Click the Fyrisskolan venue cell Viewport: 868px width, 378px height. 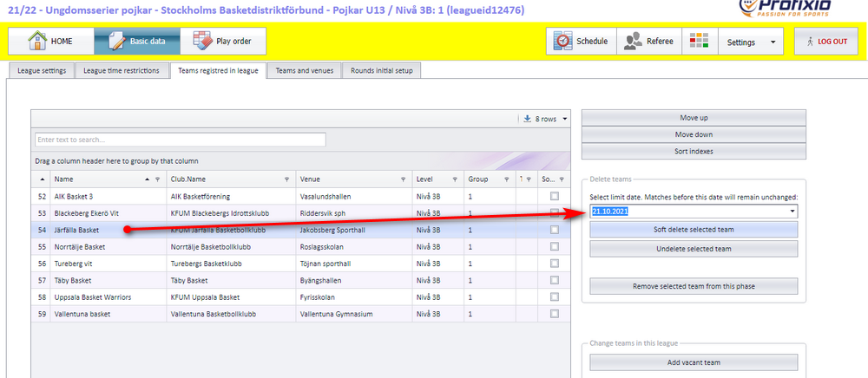354,297
